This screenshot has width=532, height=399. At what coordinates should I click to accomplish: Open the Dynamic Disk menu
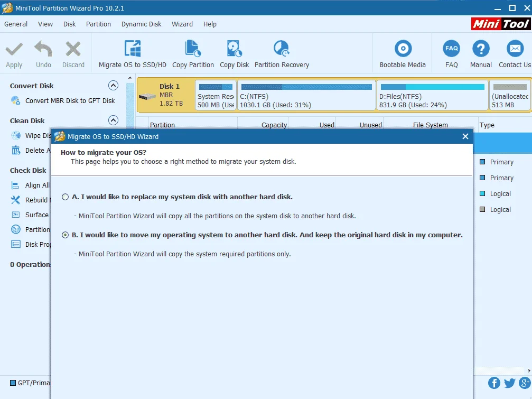(142, 24)
